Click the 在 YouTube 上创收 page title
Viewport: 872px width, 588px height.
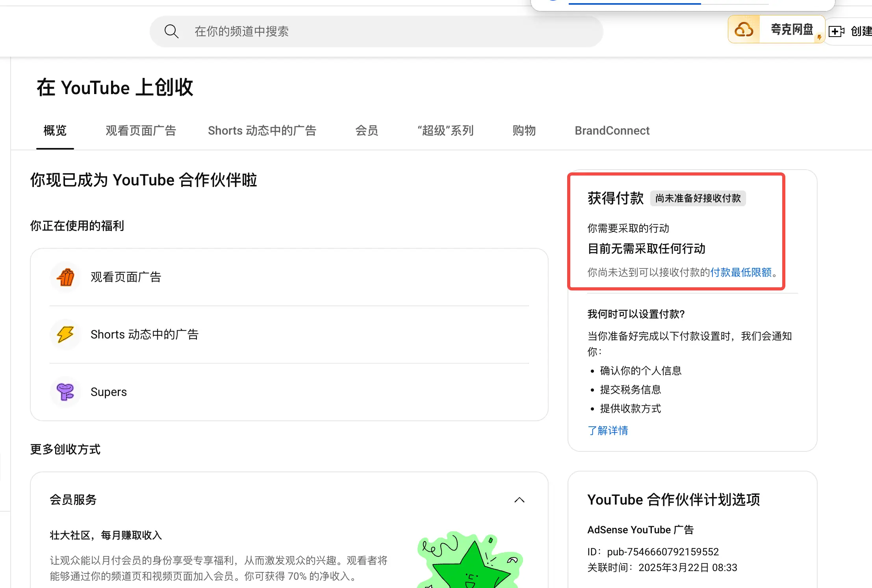[115, 87]
